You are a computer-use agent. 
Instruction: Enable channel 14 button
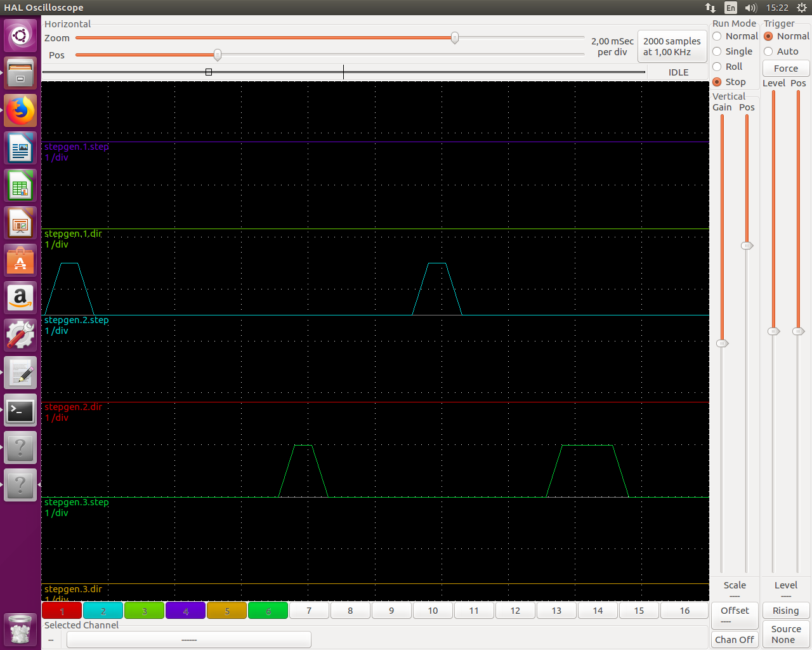(x=598, y=611)
